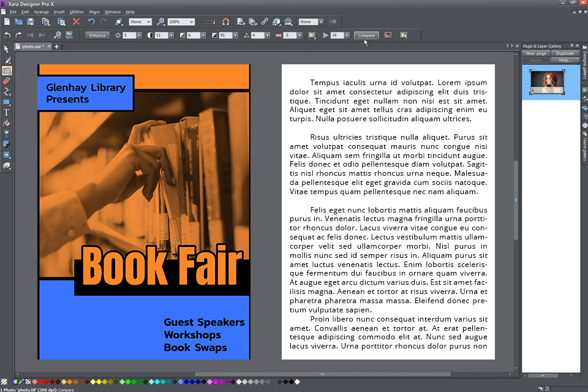The height and width of the screenshot is (392, 588).
Task: Click the Enhance button
Action: click(97, 36)
